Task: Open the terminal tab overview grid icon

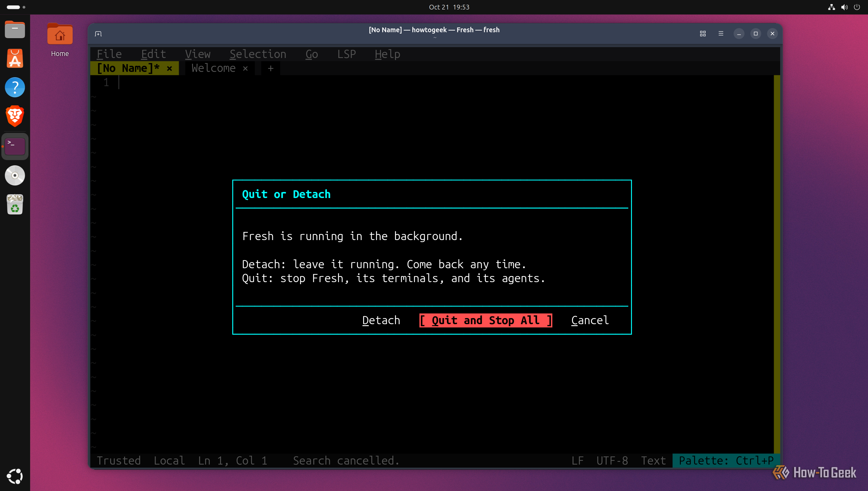Action: 703,34
